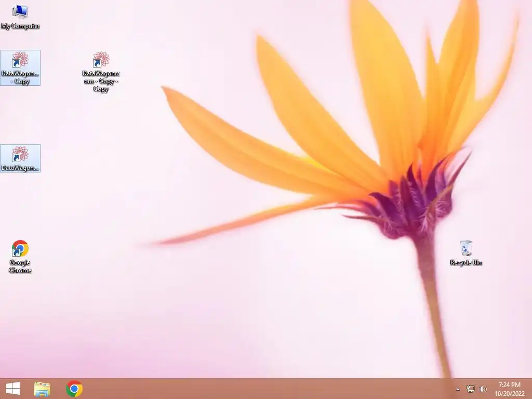The height and width of the screenshot is (399, 532).
Task: Open the volume speaker tray icon
Action: pos(483,389)
